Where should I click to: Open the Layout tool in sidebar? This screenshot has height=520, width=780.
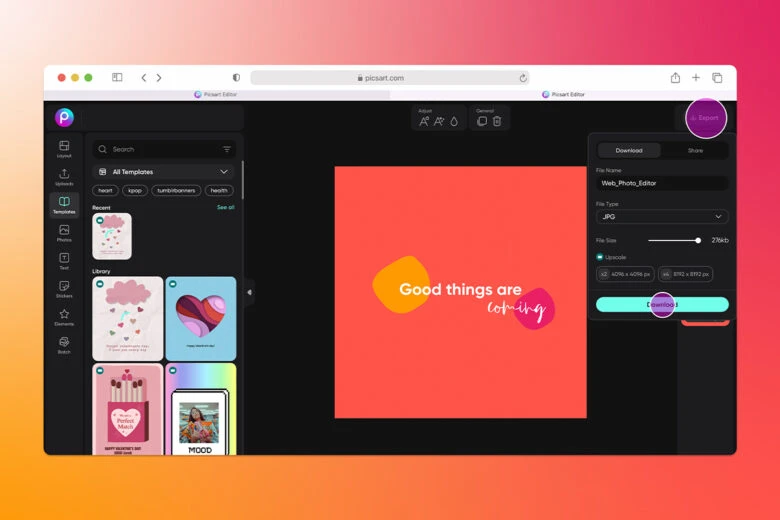[x=64, y=149]
